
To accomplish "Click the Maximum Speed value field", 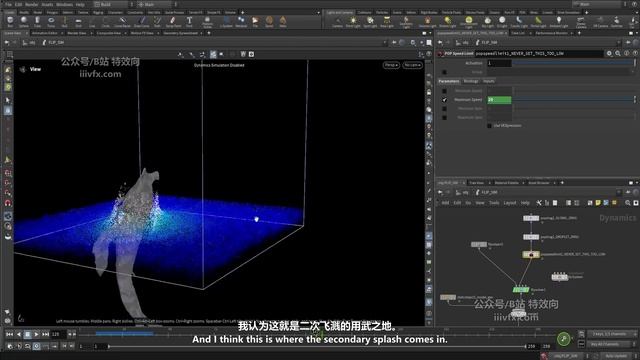I will click(499, 100).
